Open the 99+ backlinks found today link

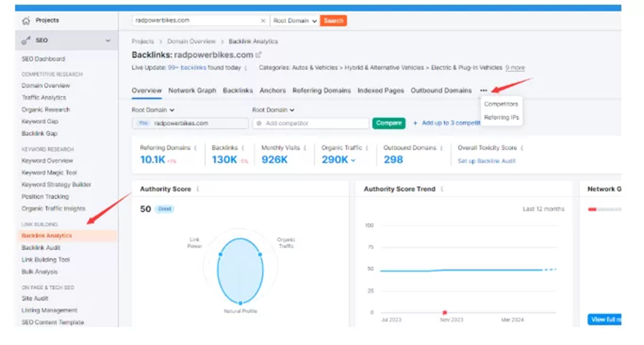187,68
